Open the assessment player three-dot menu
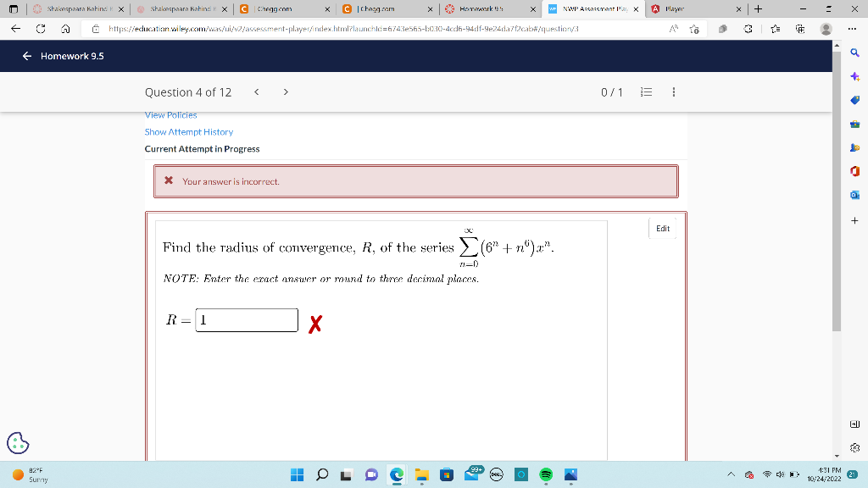 tap(674, 91)
